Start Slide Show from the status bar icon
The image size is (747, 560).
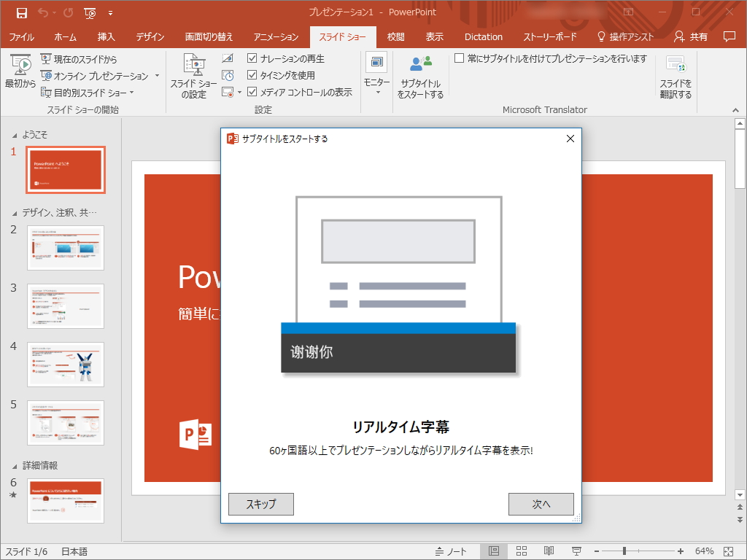(576, 551)
